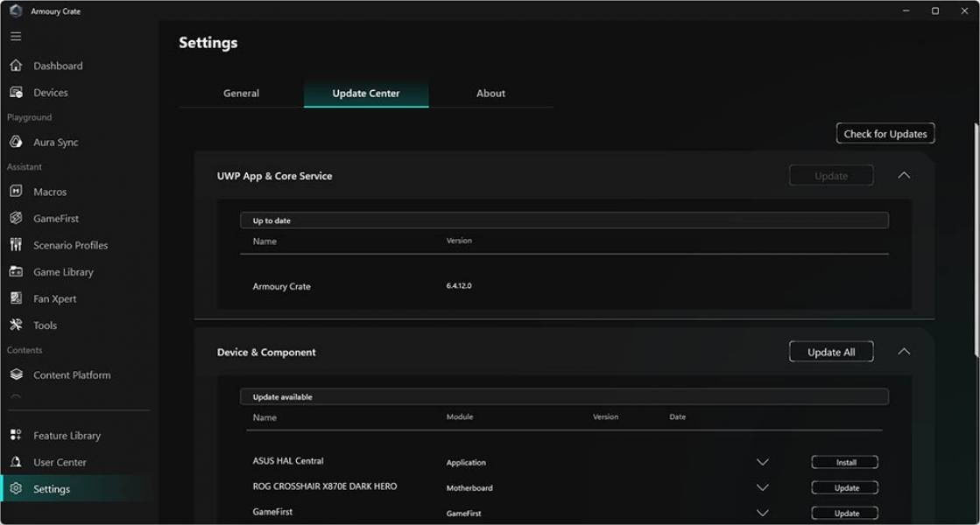The width and height of the screenshot is (980, 525).
Task: Click Update for UWP App & Core Service
Action: (x=830, y=175)
